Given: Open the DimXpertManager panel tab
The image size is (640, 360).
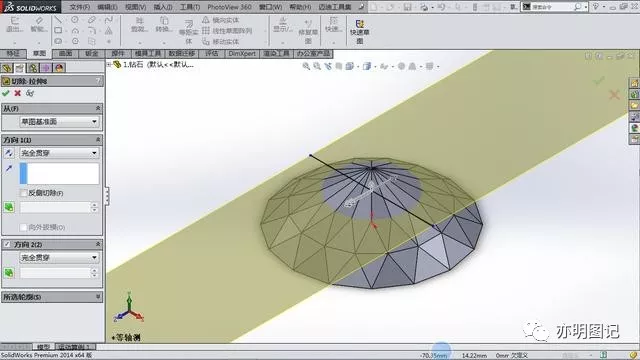Looking at the screenshot, I should click(x=46, y=68).
